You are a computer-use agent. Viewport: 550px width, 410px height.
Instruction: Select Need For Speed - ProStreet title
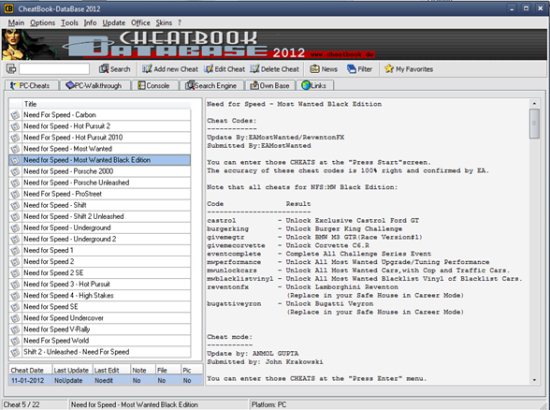point(62,194)
